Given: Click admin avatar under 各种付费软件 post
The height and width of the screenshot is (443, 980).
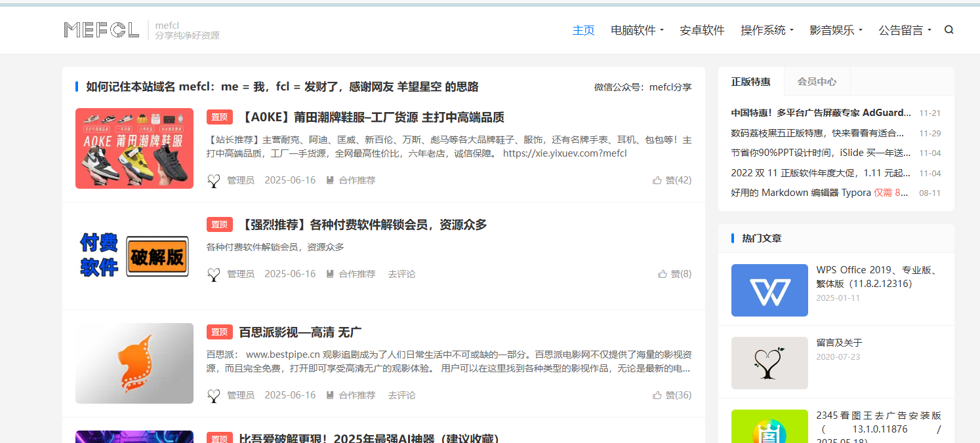Looking at the screenshot, I should pos(213,275).
